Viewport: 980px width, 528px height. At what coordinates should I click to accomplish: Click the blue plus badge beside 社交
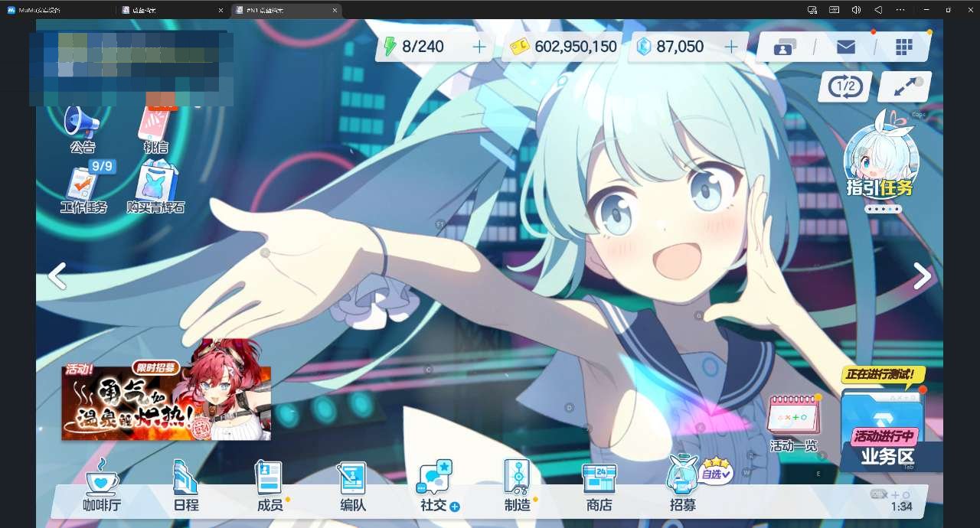coord(455,507)
